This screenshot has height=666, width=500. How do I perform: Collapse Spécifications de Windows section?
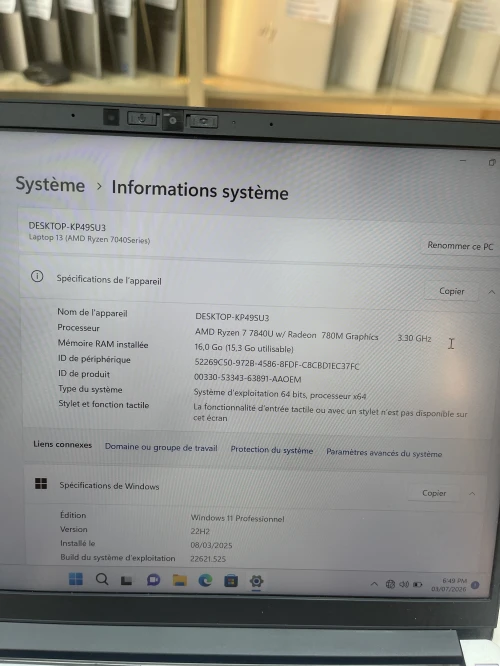point(472,494)
